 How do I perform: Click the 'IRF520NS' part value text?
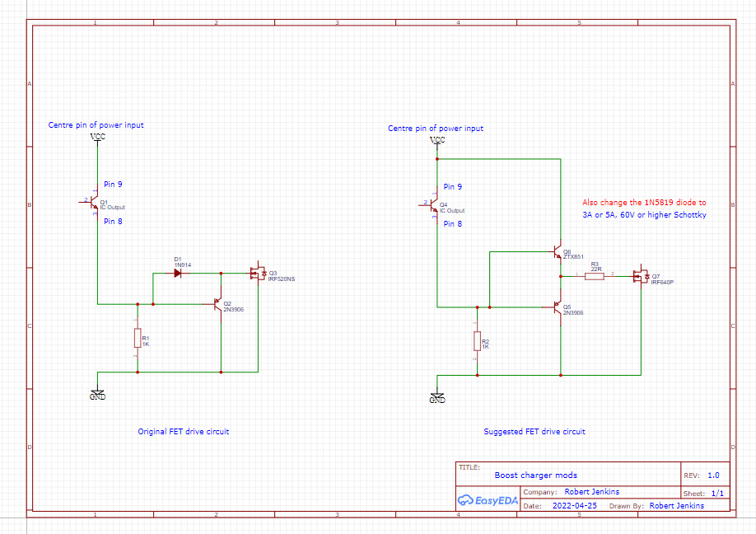click(x=282, y=279)
